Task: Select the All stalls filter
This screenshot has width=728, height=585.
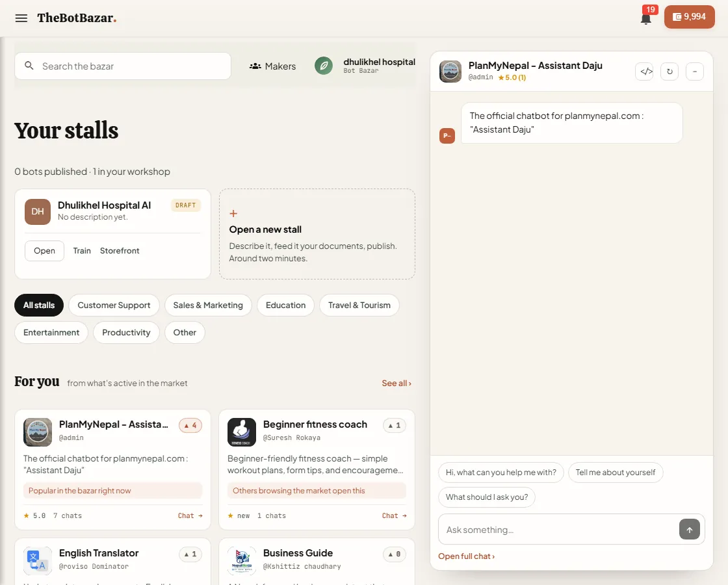Action: coord(39,305)
